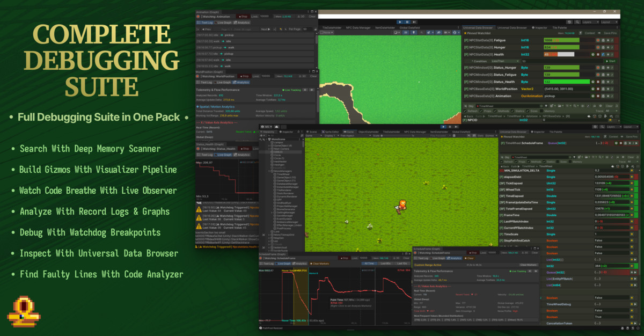Click the stop square on Animation watchlist row
The width and height of the screenshot is (644, 336).
pyautogui.click(x=598, y=96)
